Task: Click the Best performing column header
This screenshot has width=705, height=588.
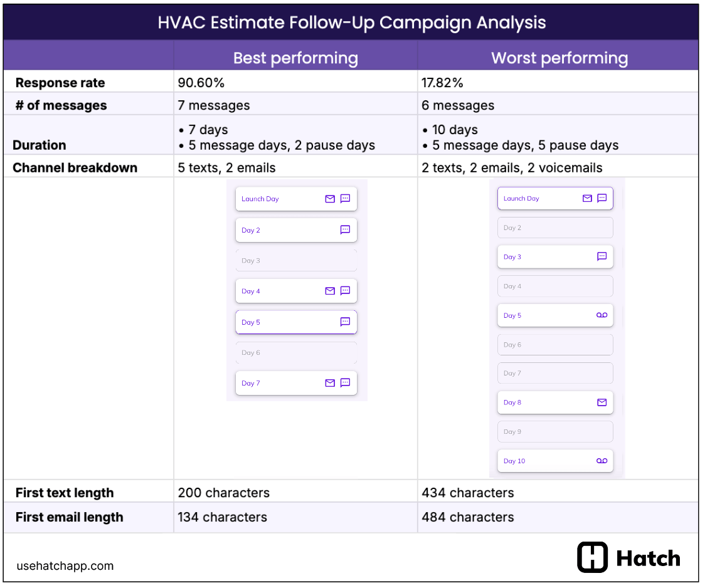Action: click(x=295, y=58)
